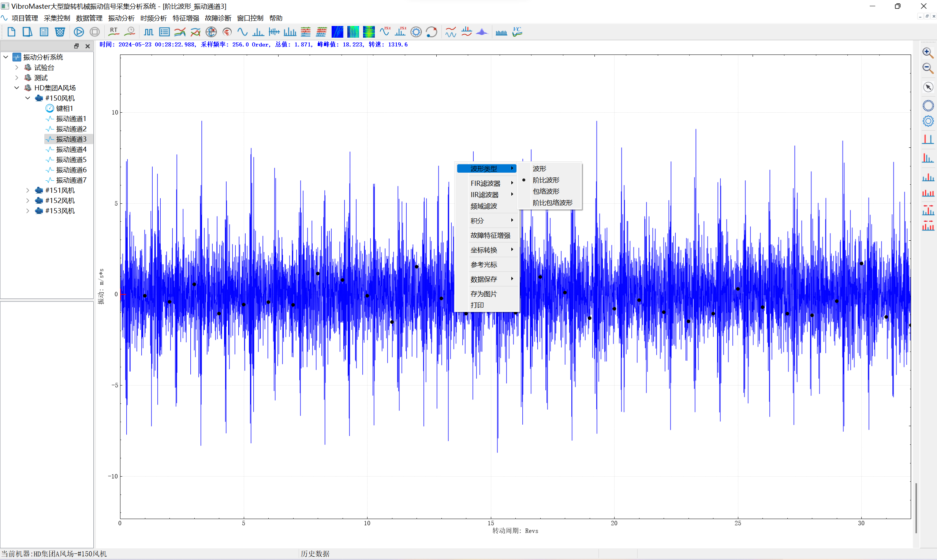This screenshot has height=560, width=937.
Task: Open the wavelet pulse icon
Action: click(482, 32)
